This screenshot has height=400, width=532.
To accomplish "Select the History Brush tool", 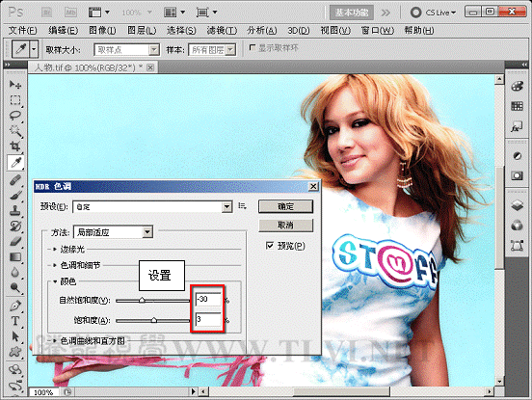I will (x=15, y=227).
